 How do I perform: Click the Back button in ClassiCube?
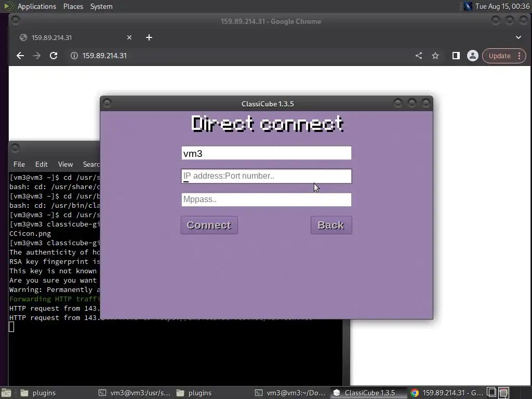[331, 225]
